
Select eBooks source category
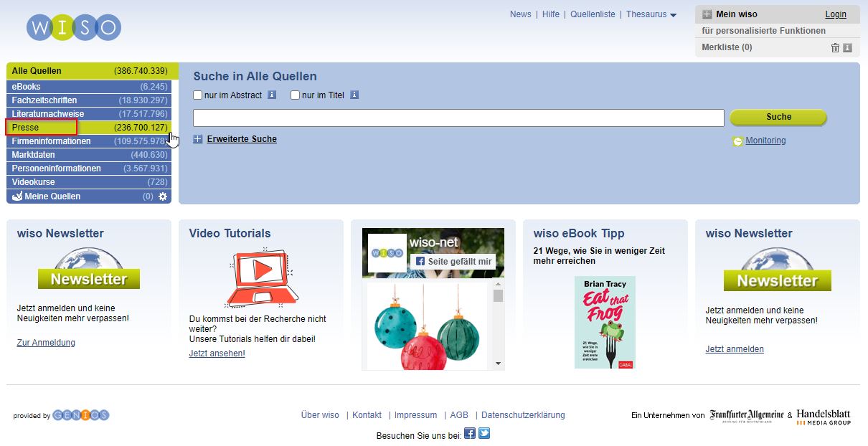[89, 87]
